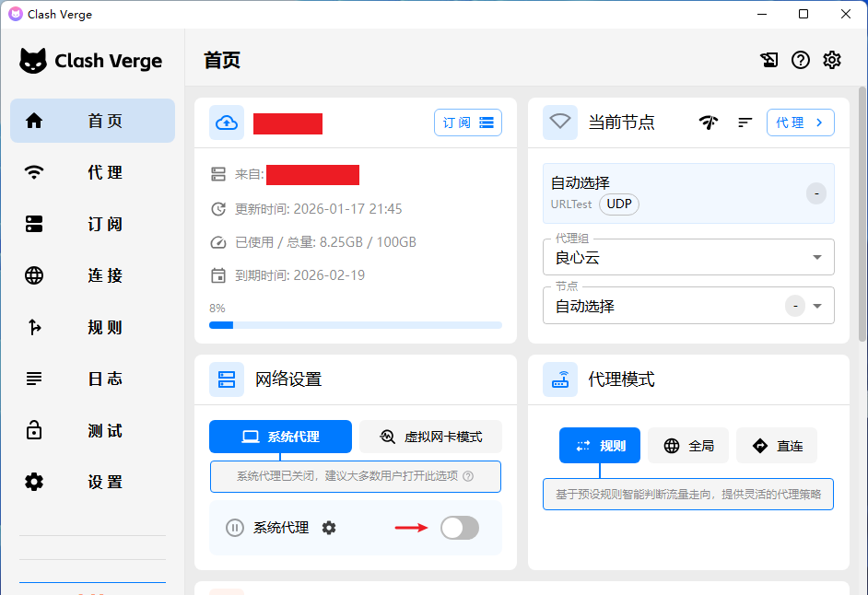Screen dimensions: 868x595
Task: Click the 网络设置 card icon
Action: (227, 379)
